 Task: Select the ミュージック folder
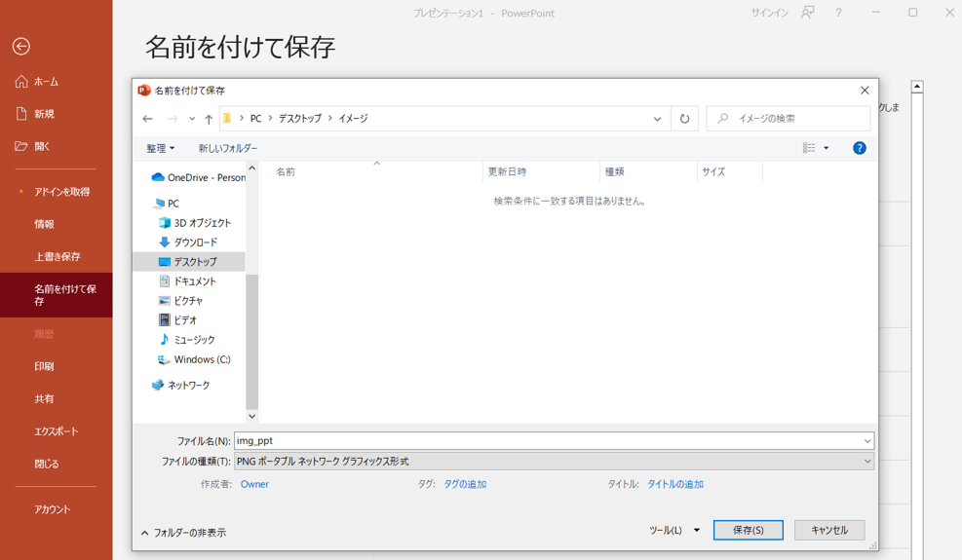pos(194,340)
